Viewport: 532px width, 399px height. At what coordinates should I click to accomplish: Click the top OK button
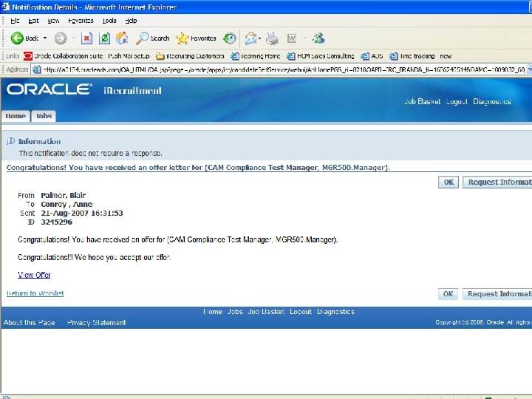(x=449, y=183)
